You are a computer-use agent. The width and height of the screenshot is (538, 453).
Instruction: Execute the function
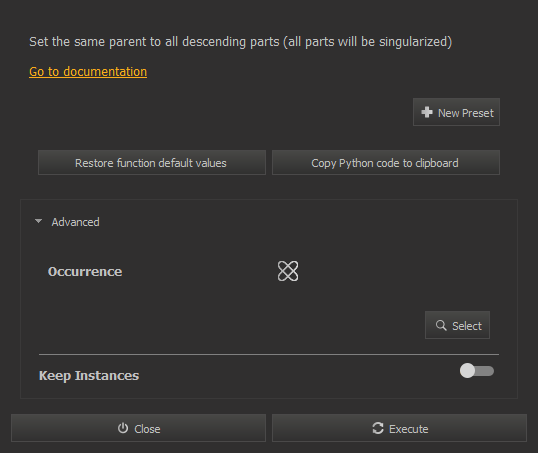[399, 428]
